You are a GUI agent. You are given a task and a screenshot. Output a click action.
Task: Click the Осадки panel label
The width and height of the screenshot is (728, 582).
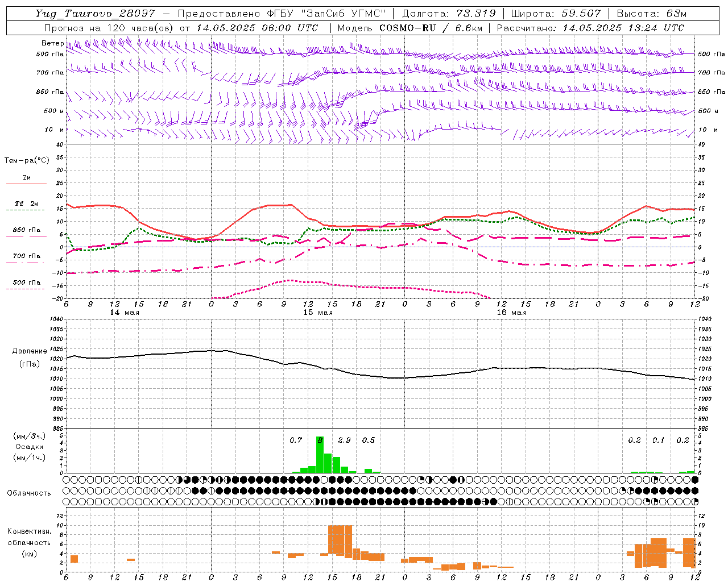point(29,447)
